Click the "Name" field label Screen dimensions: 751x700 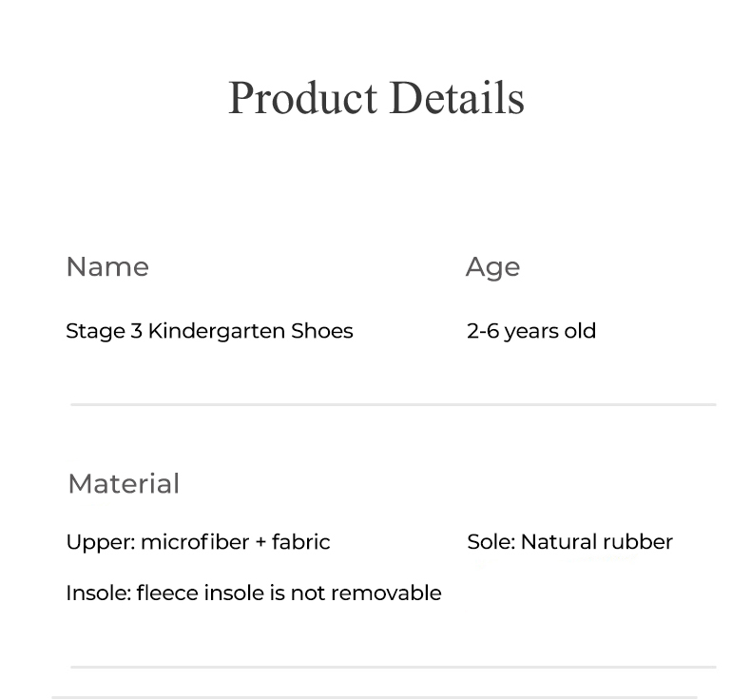(107, 267)
